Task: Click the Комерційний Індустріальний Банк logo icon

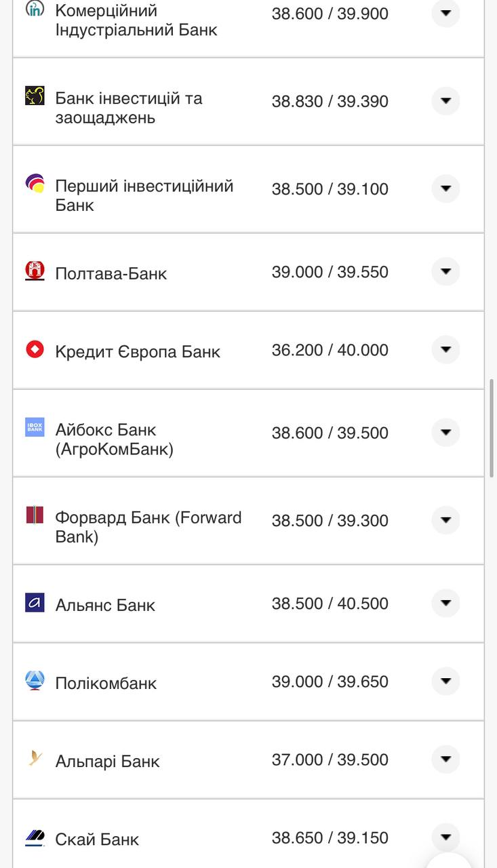Action: click(x=35, y=9)
